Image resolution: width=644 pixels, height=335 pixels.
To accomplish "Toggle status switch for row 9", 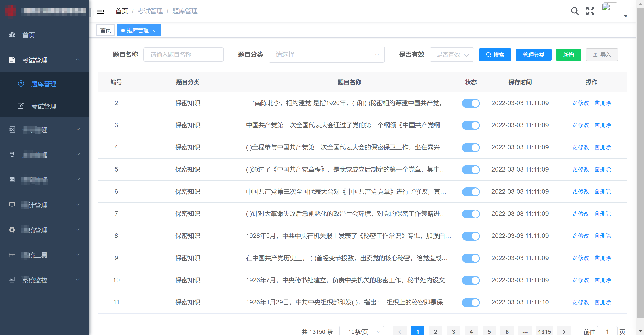I will pos(471,258).
